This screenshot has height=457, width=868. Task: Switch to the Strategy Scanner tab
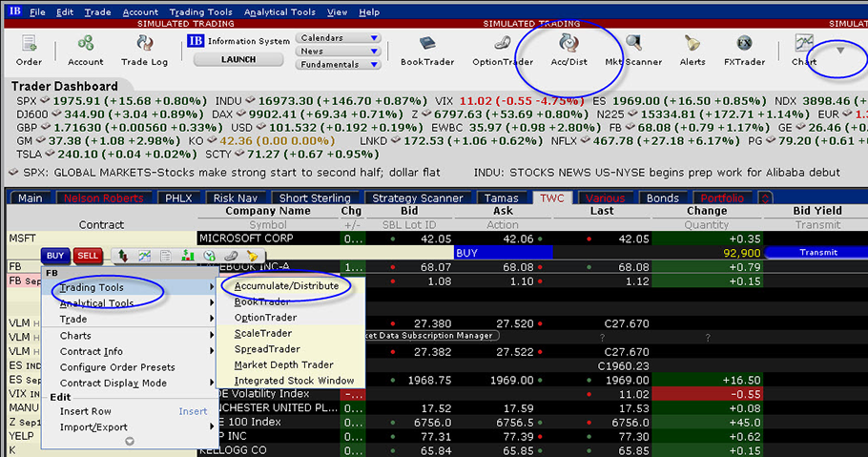pyautogui.click(x=418, y=197)
